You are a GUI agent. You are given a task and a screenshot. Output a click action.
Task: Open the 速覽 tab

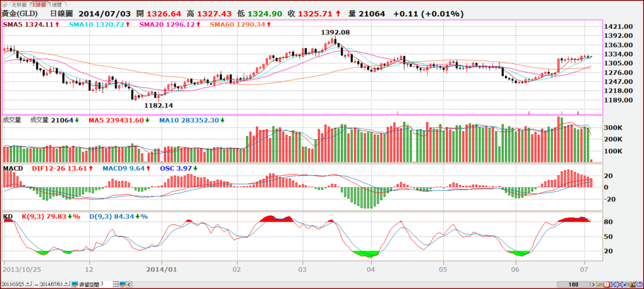(57, 4)
